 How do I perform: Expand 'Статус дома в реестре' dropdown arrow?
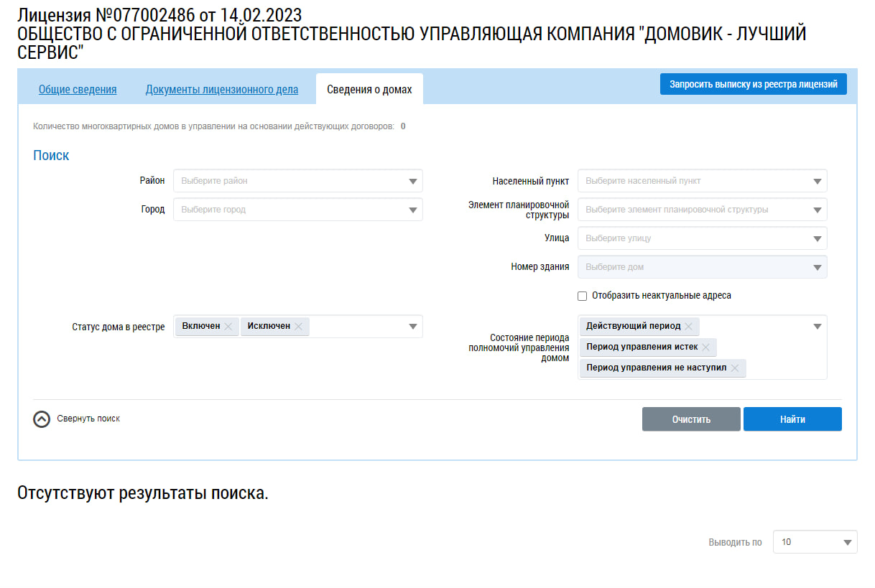[x=413, y=327]
